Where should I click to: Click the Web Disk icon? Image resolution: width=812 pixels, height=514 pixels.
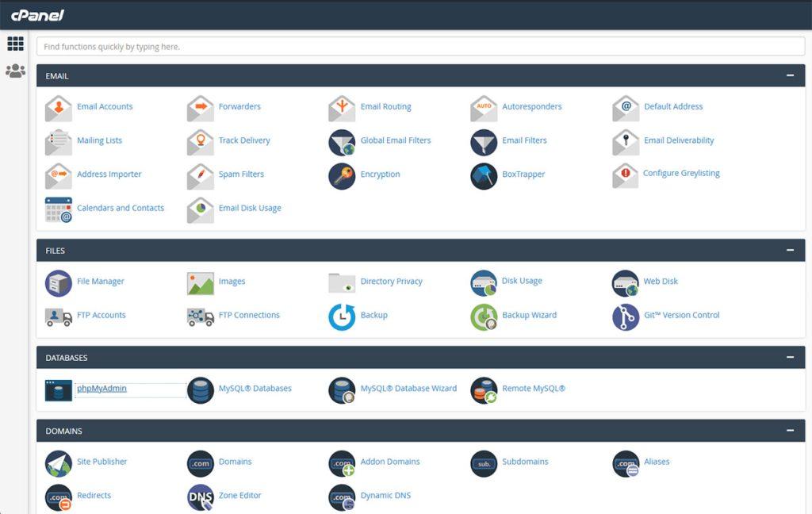(626, 283)
